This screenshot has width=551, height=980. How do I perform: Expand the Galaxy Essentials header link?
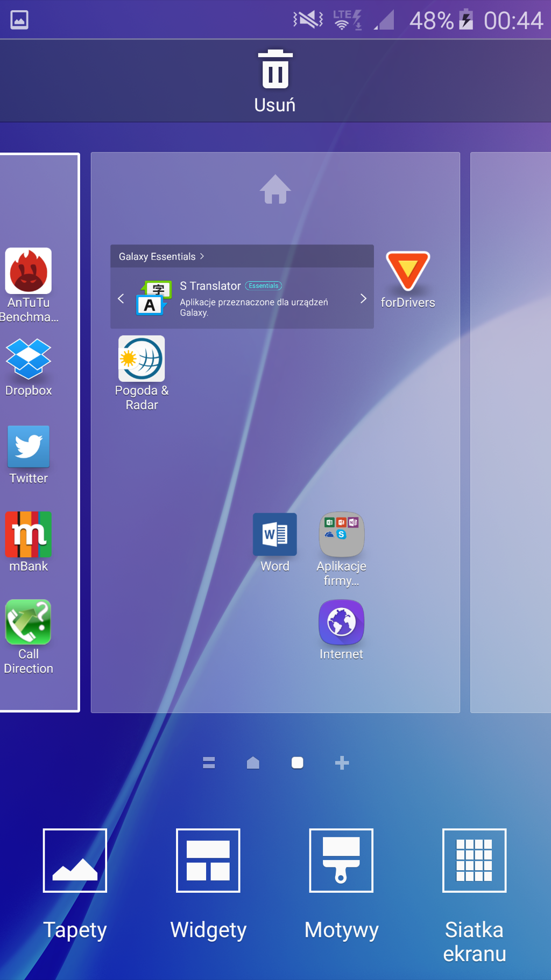(x=161, y=256)
